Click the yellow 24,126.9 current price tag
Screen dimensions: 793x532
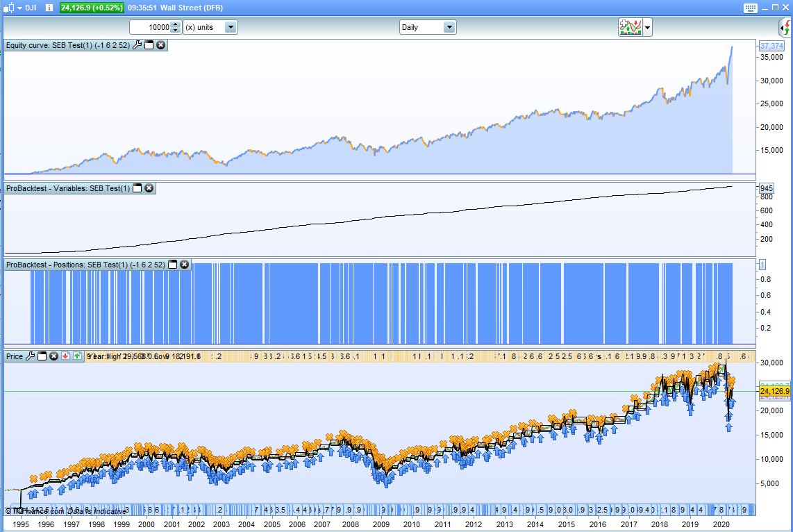(774, 392)
